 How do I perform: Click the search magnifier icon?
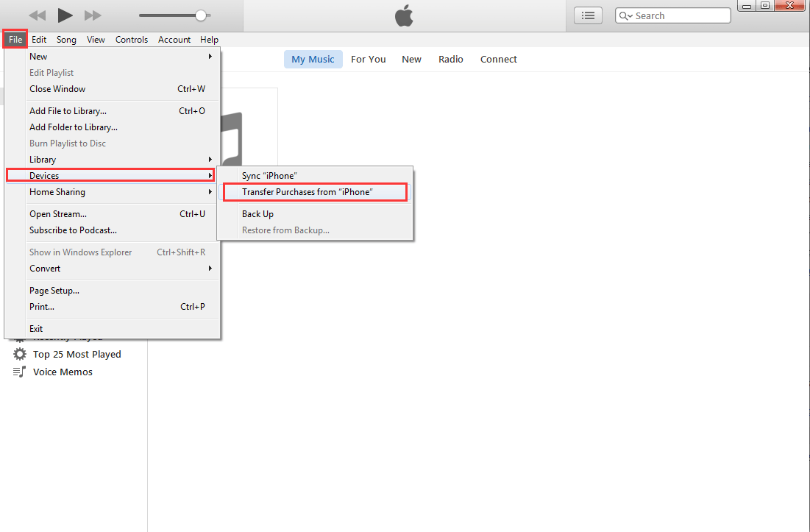(625, 15)
